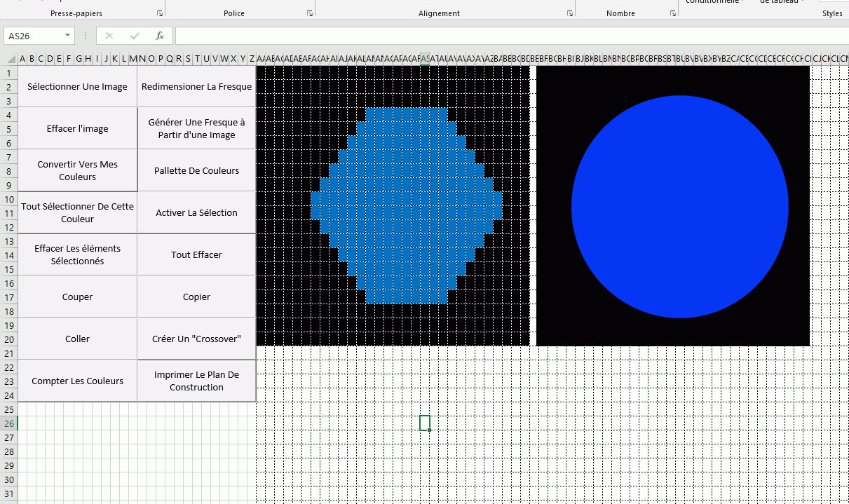Image resolution: width=849 pixels, height=504 pixels.
Task: Select the row 26 header
Action: 9,423
